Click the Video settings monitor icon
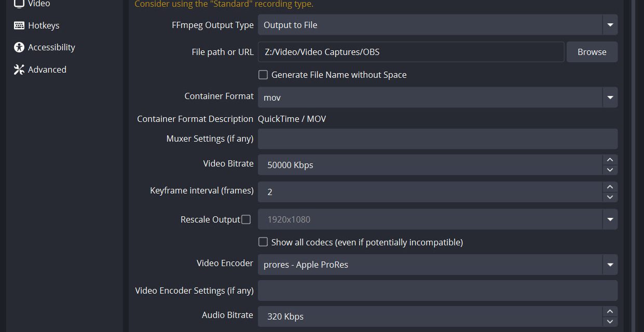 19,3
